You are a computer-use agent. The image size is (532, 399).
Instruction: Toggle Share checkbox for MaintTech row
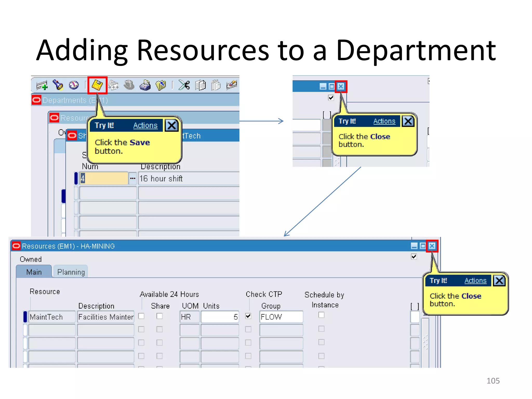click(159, 316)
